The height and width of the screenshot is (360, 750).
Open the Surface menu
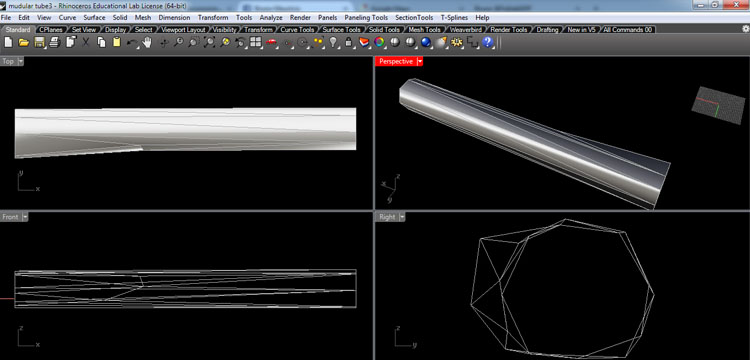click(x=94, y=17)
